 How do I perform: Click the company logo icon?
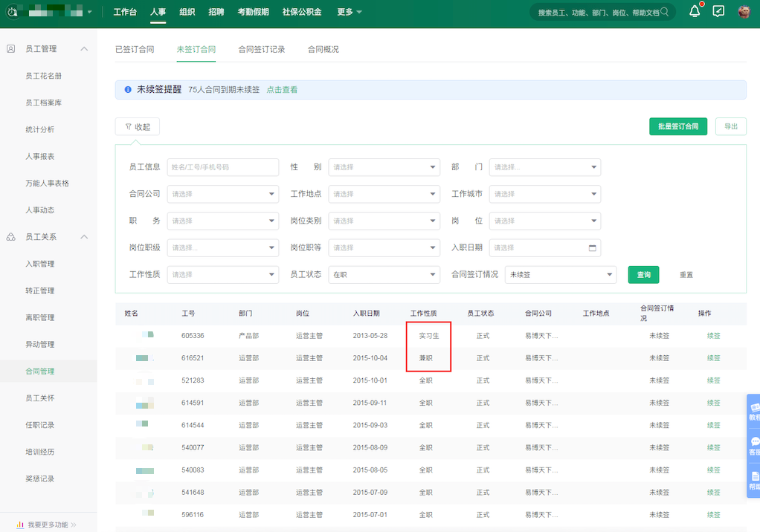pos(12,12)
